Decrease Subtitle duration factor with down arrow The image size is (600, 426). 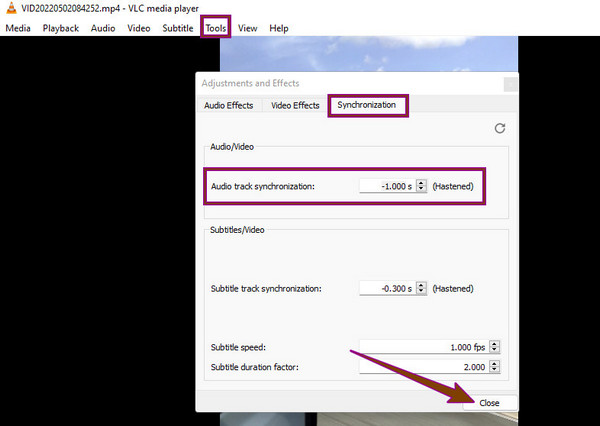494,370
